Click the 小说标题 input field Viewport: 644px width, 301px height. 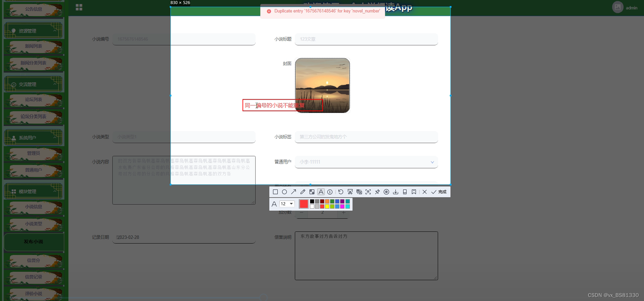[366, 39]
